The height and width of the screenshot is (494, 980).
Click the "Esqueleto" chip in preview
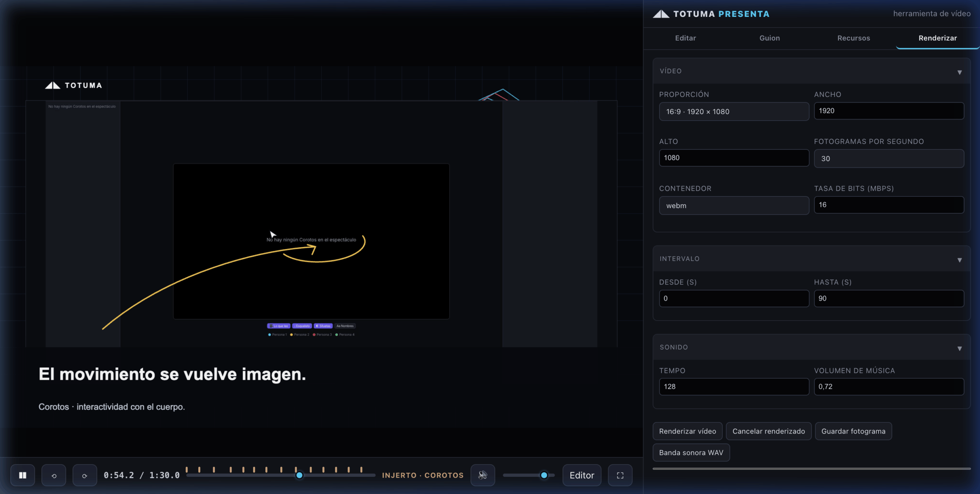(x=302, y=326)
